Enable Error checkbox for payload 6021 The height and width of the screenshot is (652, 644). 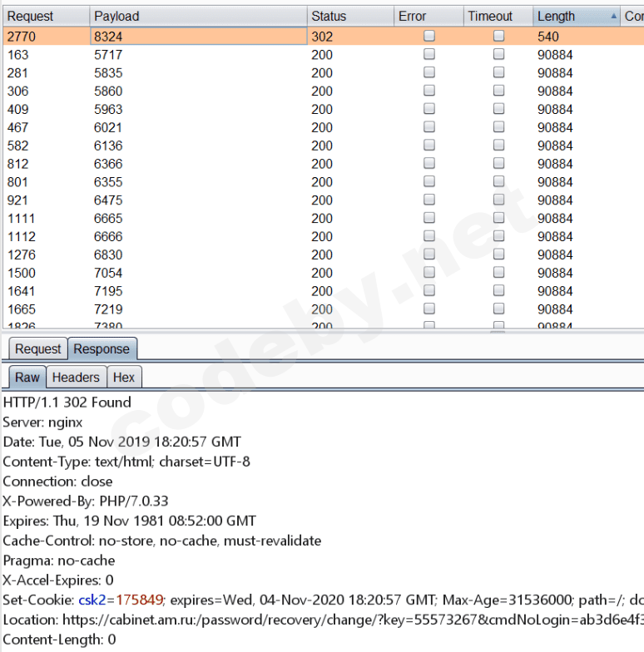pyautogui.click(x=429, y=126)
